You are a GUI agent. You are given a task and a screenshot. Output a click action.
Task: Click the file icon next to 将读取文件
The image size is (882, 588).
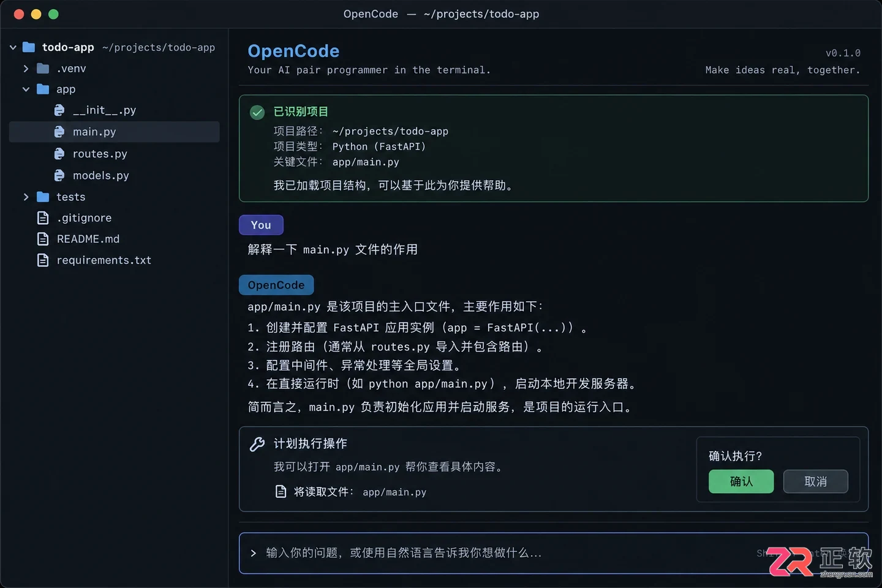coord(281,491)
